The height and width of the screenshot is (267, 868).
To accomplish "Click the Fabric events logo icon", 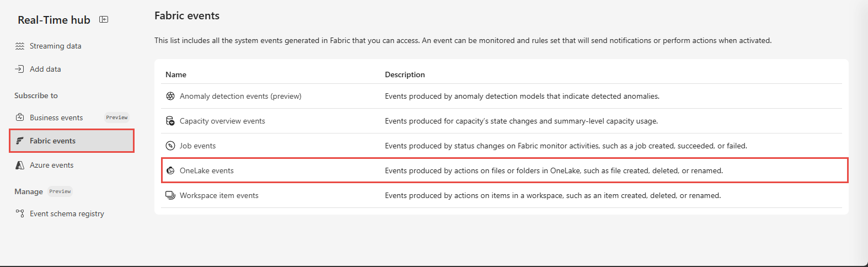I will (20, 141).
